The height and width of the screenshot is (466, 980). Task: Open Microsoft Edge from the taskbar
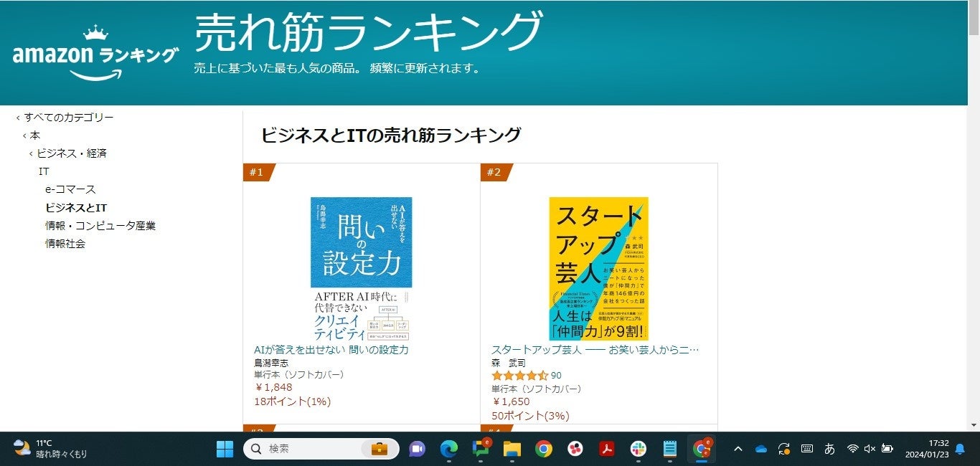(x=448, y=449)
